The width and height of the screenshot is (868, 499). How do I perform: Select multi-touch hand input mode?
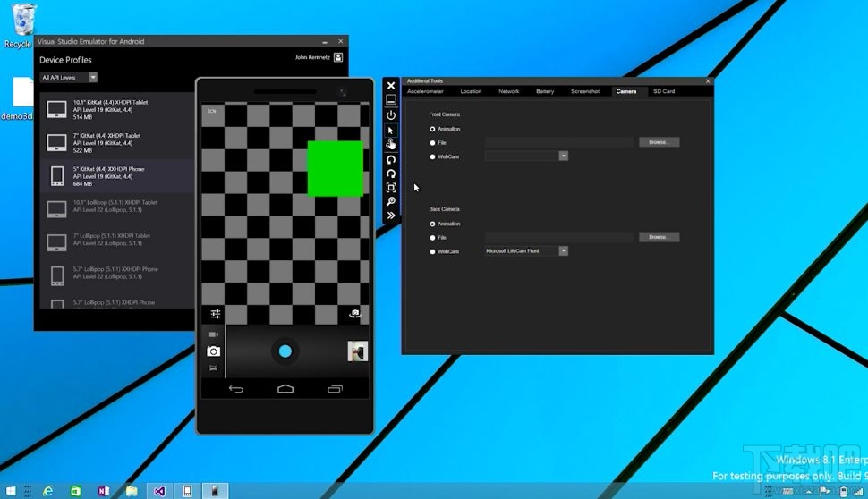coord(391,144)
